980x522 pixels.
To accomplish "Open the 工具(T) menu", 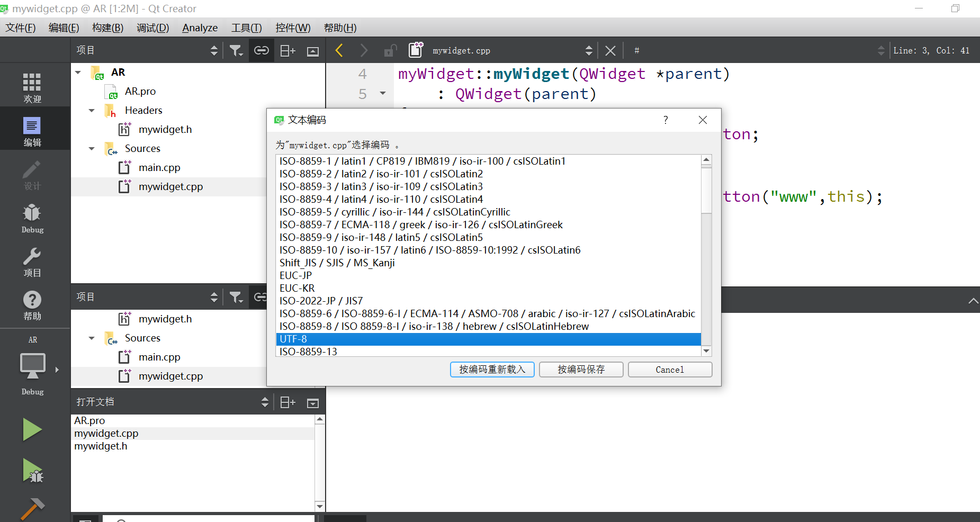I will [x=246, y=28].
